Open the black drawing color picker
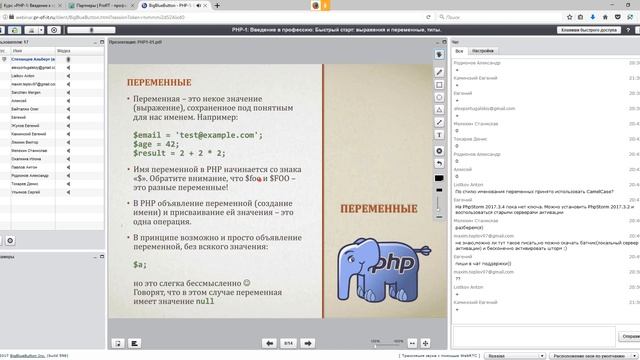The image size is (640, 360). (x=439, y=178)
